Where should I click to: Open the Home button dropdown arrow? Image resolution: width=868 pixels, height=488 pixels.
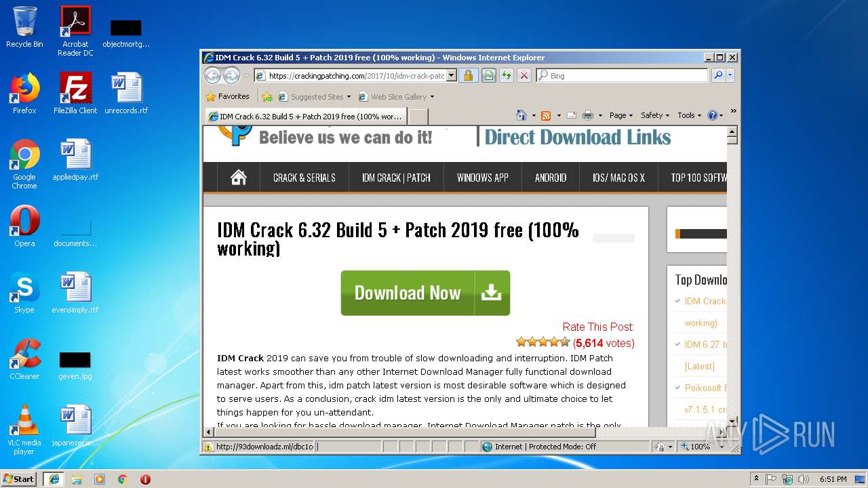pyautogui.click(x=534, y=116)
